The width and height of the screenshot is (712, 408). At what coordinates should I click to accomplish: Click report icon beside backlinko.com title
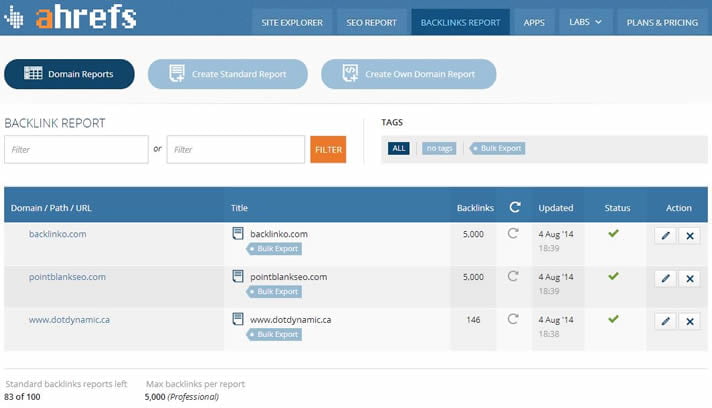[238, 233]
